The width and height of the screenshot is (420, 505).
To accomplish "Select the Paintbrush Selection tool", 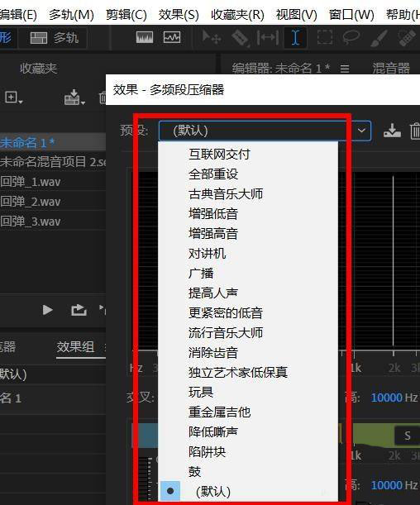I will click(x=379, y=38).
